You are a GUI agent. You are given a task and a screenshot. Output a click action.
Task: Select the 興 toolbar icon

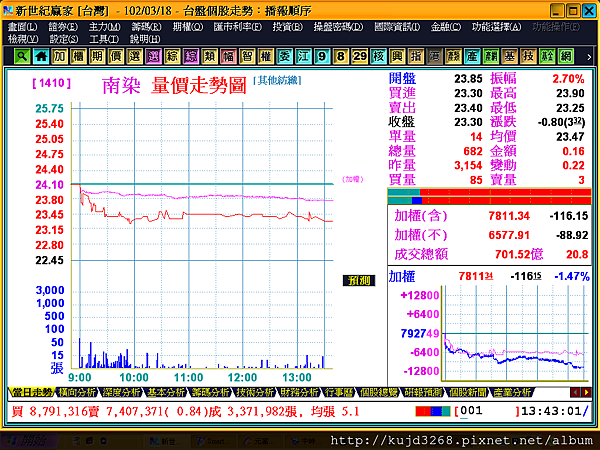[397, 57]
